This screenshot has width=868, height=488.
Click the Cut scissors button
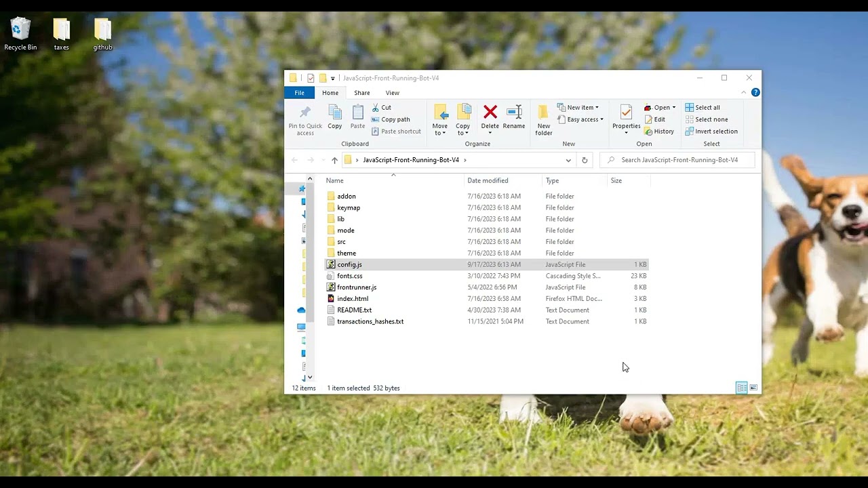coord(382,107)
